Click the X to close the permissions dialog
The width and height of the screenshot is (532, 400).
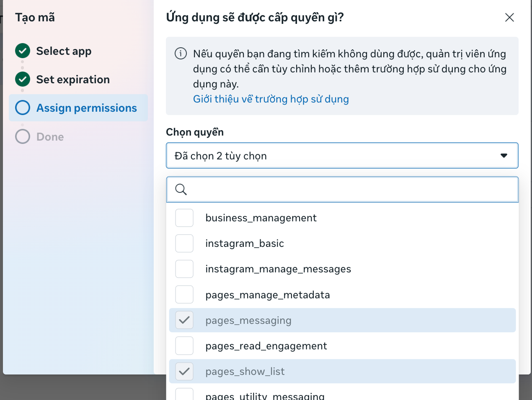tap(509, 18)
